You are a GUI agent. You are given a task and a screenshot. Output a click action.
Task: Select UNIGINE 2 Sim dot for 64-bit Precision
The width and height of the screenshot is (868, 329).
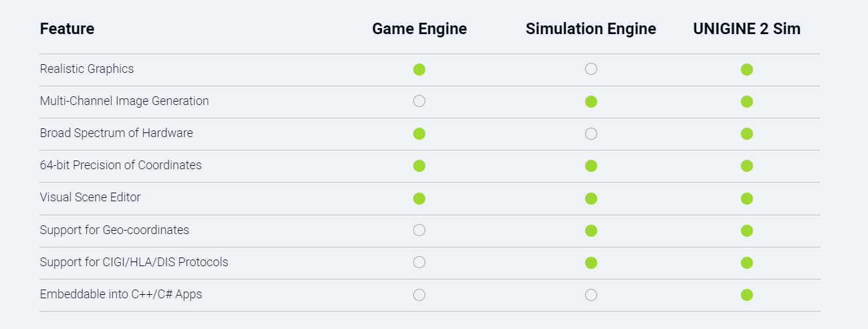click(747, 166)
